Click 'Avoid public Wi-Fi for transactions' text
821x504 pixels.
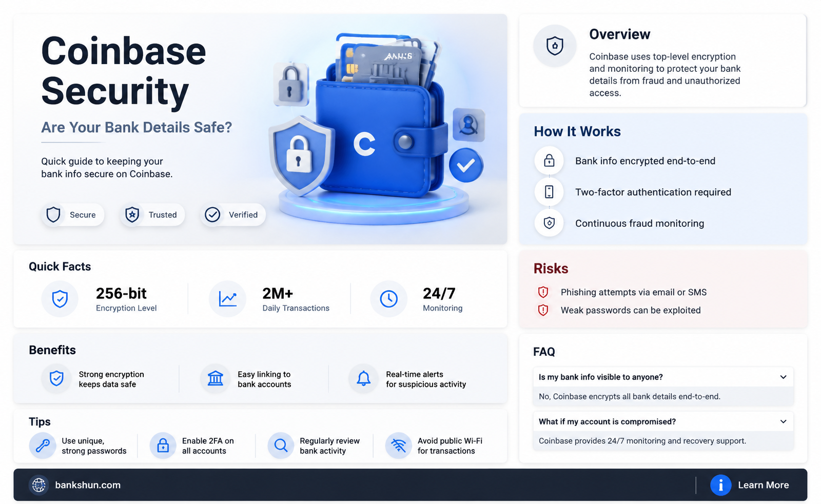[450, 446]
